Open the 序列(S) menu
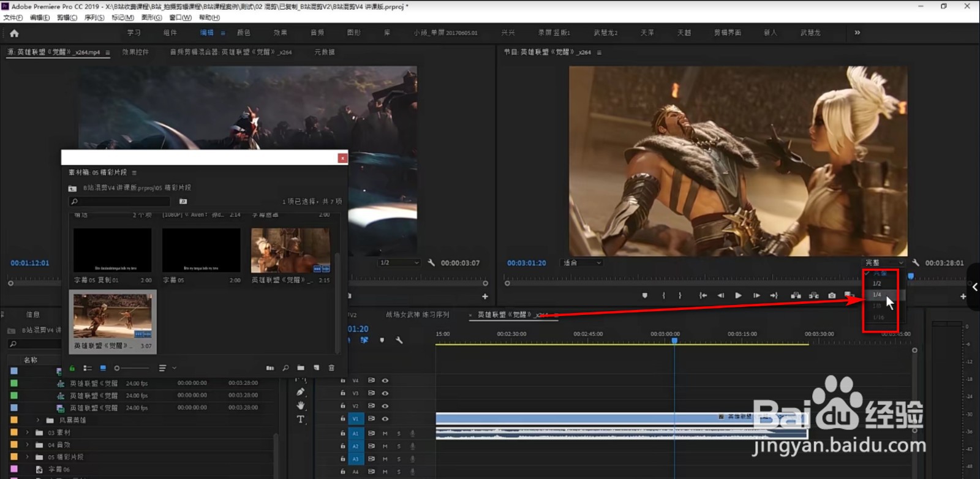The width and height of the screenshot is (980, 479). [94, 18]
